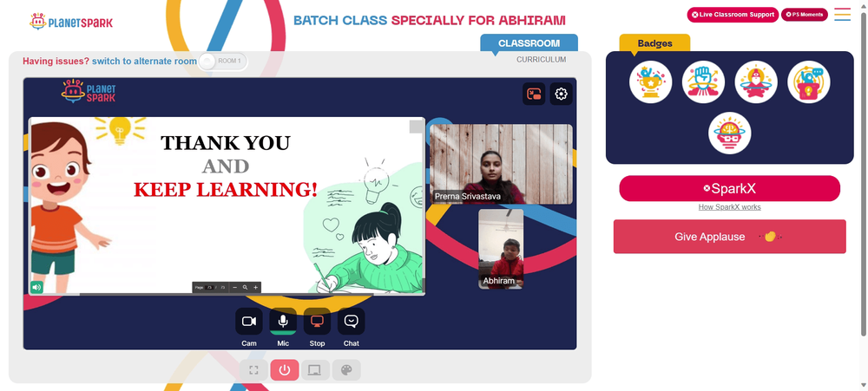The image size is (868, 391).
Task: Zoom out the slide with minus icon
Action: pos(234,288)
